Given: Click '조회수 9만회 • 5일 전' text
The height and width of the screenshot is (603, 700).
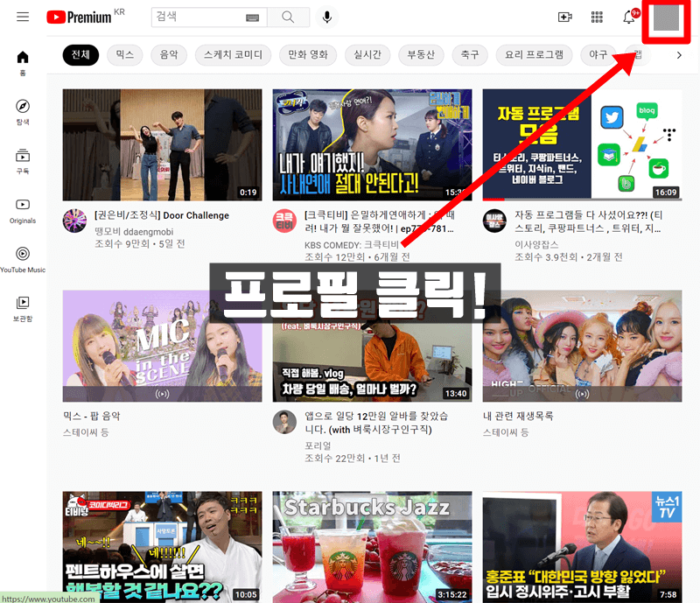Looking at the screenshot, I should click(140, 244).
